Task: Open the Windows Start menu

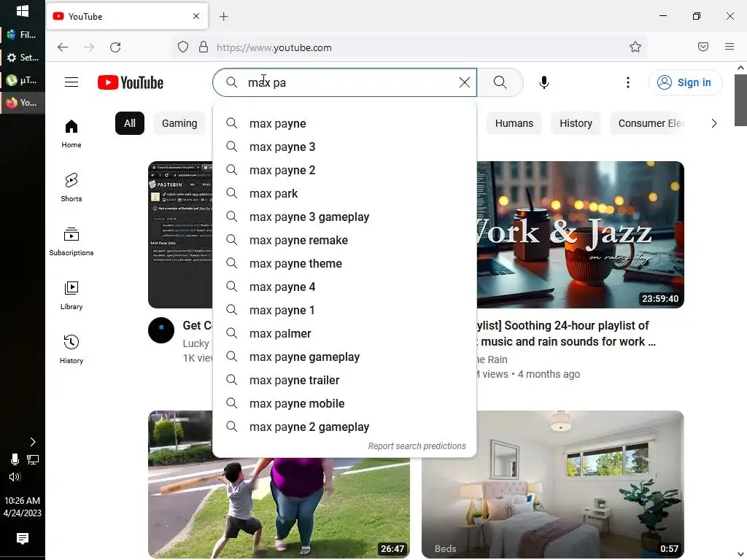Action: click(x=23, y=11)
